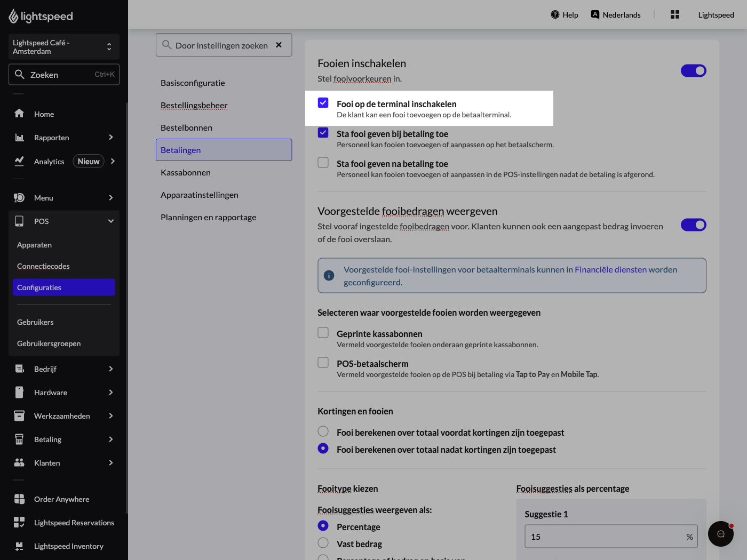Collapse the POS section chevron

click(x=111, y=221)
